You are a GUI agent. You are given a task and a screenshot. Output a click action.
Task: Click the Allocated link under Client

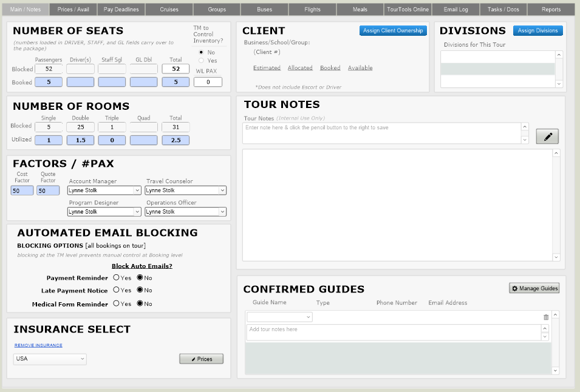[300, 67]
